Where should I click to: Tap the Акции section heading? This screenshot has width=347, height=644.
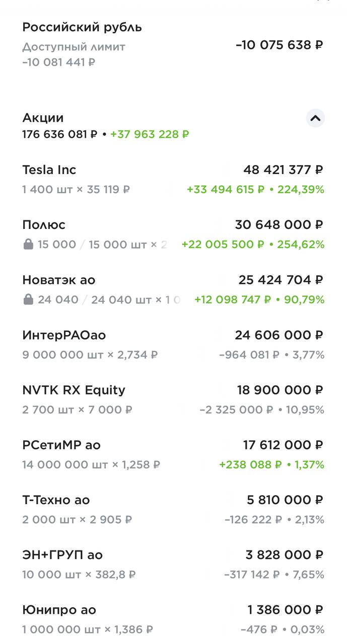coord(43,118)
